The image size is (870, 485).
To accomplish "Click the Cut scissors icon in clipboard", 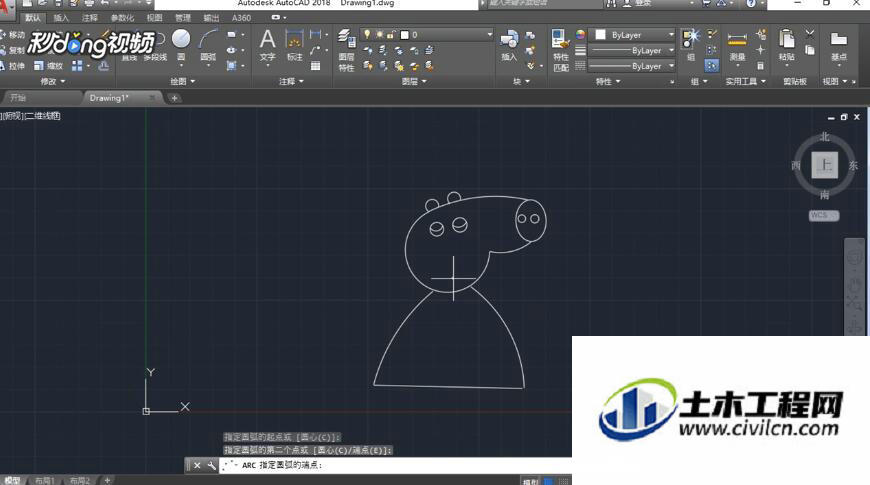I will point(810,34).
